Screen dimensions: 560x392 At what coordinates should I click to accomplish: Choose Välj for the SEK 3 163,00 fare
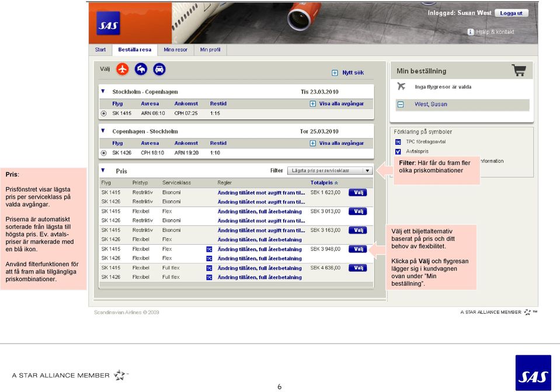pos(358,230)
